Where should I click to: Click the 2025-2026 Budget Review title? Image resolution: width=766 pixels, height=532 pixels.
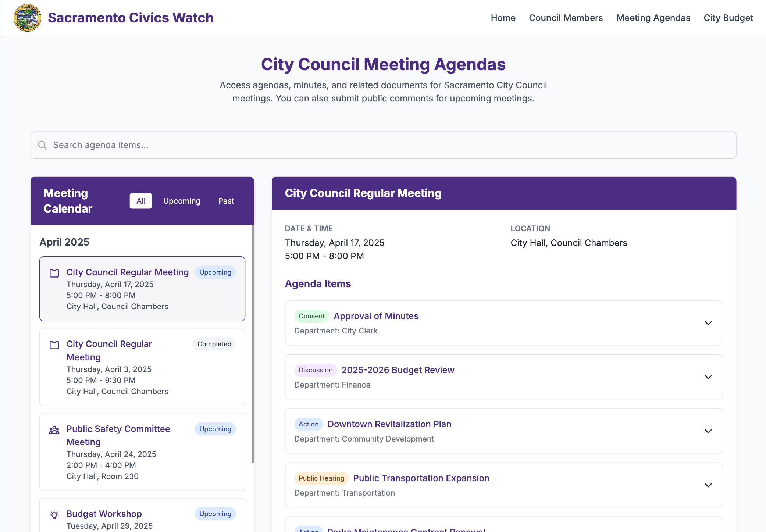point(398,370)
